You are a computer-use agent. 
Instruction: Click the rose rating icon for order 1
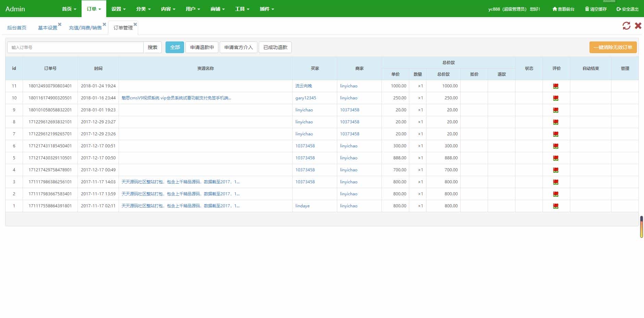coord(556,206)
